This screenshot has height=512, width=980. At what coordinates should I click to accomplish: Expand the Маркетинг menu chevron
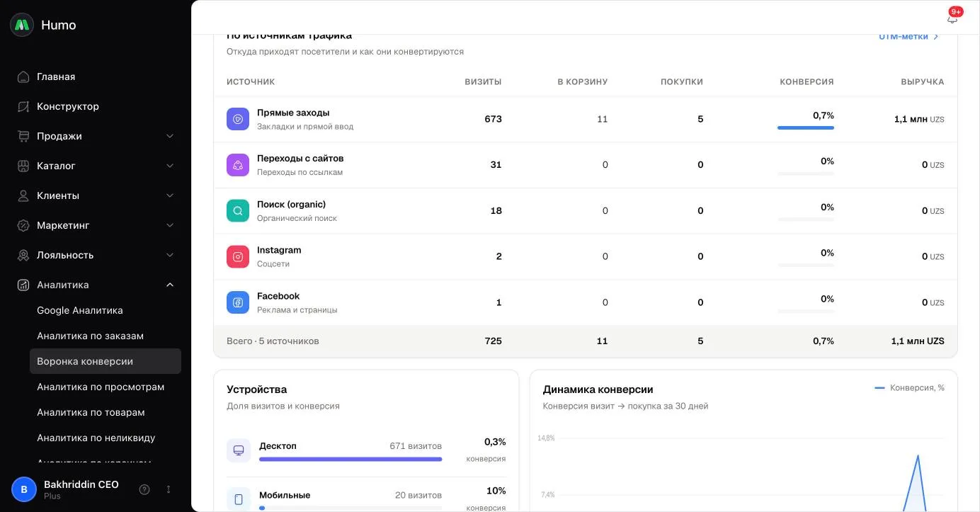[x=170, y=225]
